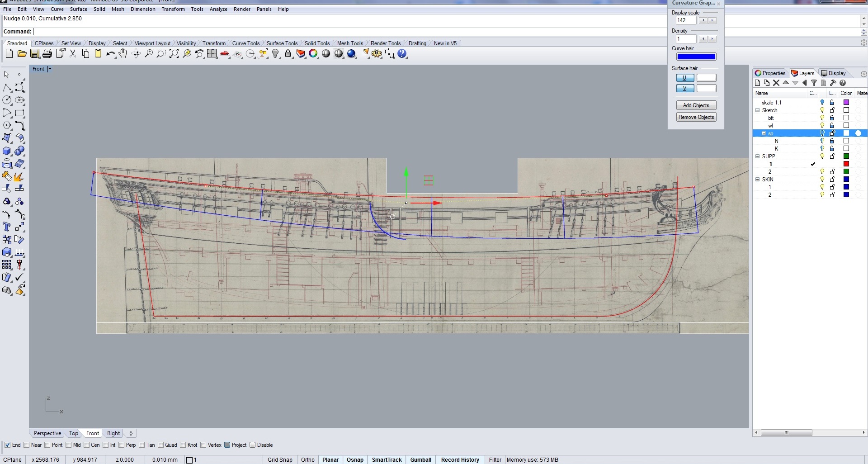This screenshot has height=464, width=868.
Task: Click the Add Objects button
Action: pyautogui.click(x=696, y=105)
